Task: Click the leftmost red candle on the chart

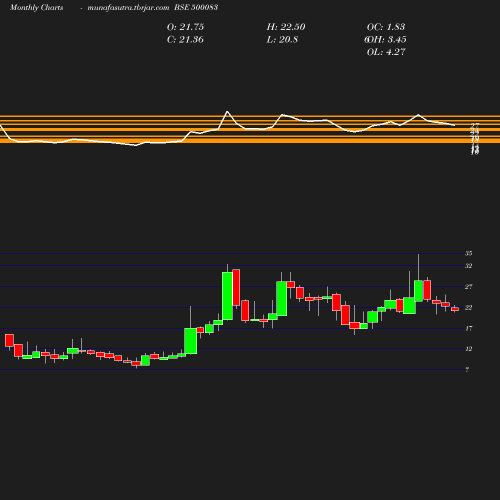Action: pos(9,340)
